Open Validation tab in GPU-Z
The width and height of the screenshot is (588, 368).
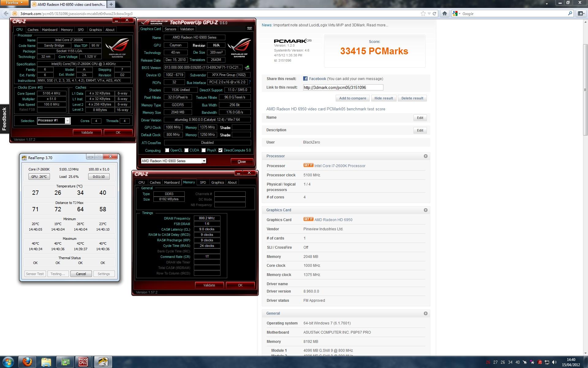tap(187, 29)
